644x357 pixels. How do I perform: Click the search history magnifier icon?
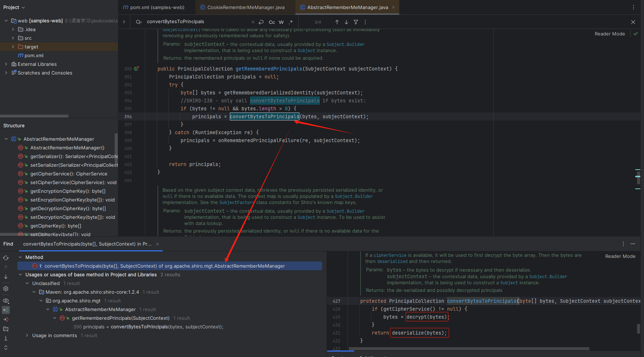point(138,22)
